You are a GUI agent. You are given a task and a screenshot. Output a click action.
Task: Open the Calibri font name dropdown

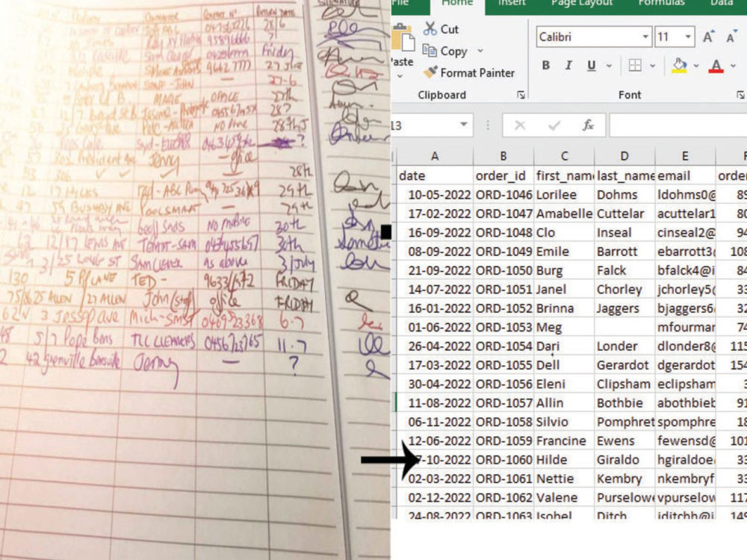645,37
